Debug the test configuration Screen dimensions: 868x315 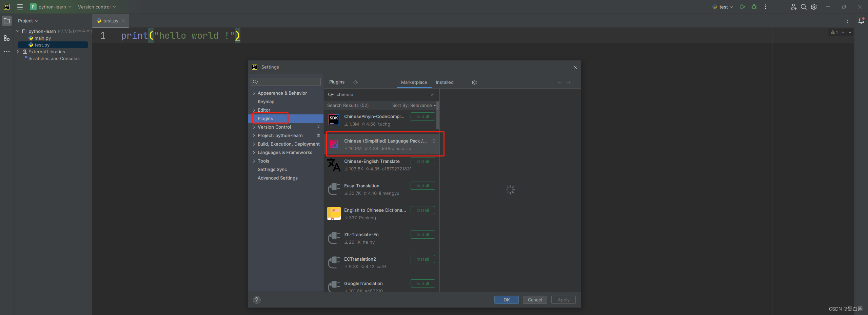pos(754,7)
